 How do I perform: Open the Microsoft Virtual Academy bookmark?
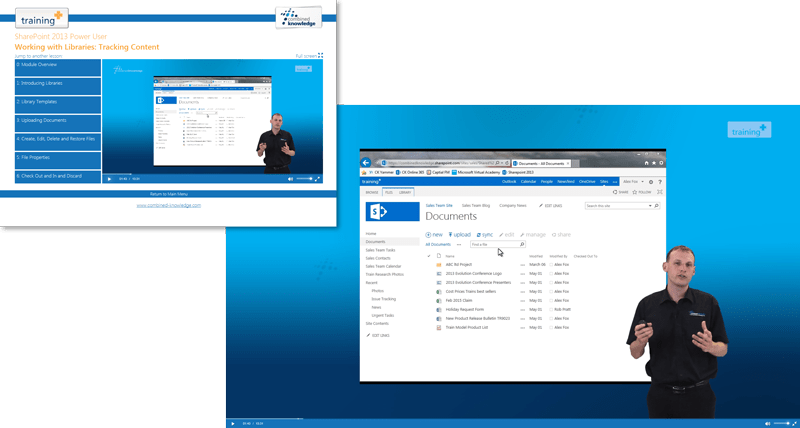pos(477,172)
